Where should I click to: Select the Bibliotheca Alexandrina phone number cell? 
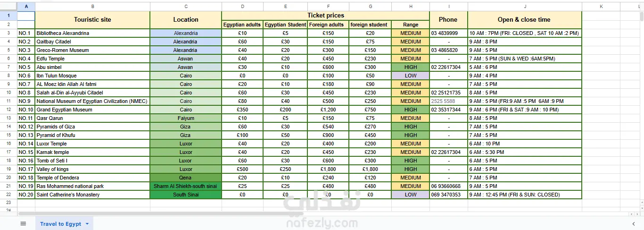tap(448, 33)
